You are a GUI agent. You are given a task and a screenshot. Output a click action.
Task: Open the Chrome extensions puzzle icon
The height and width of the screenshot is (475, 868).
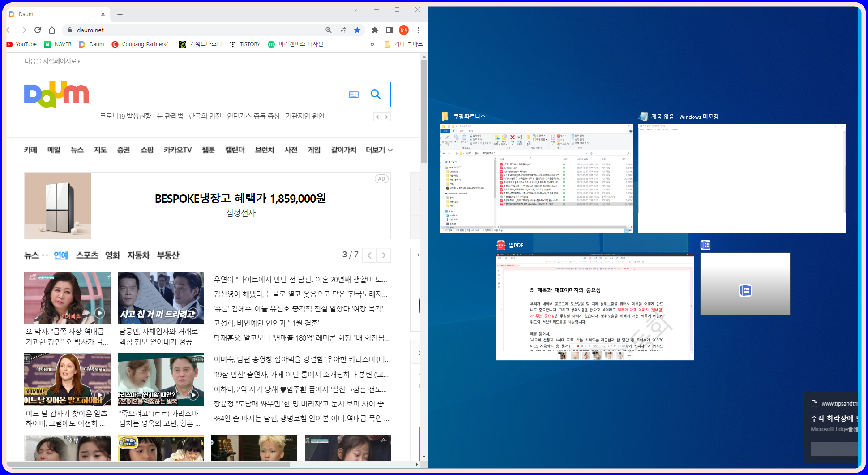click(375, 30)
